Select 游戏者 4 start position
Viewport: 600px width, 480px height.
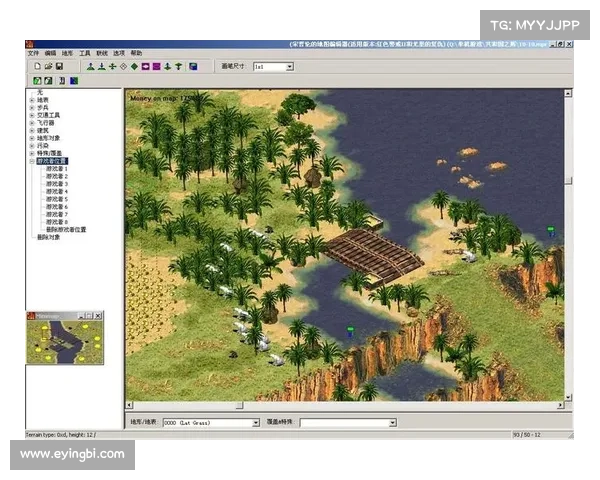pyautogui.click(x=57, y=192)
